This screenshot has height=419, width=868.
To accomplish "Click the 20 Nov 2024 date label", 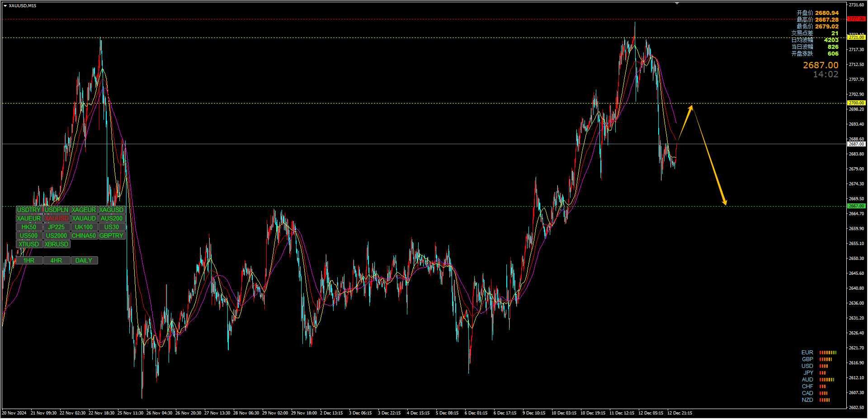I will coord(14,413).
